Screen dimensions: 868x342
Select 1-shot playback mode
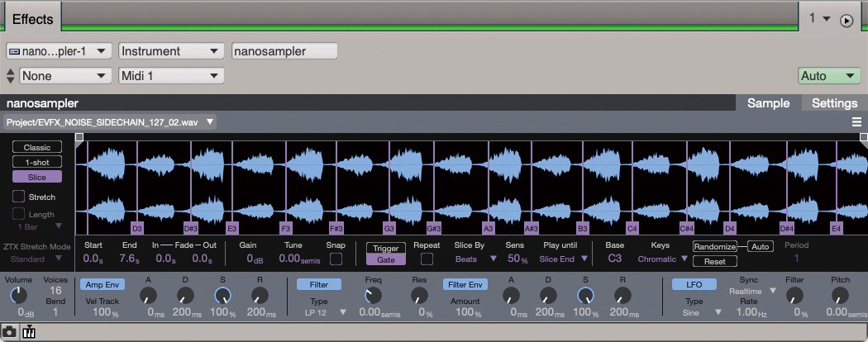pos(37,162)
